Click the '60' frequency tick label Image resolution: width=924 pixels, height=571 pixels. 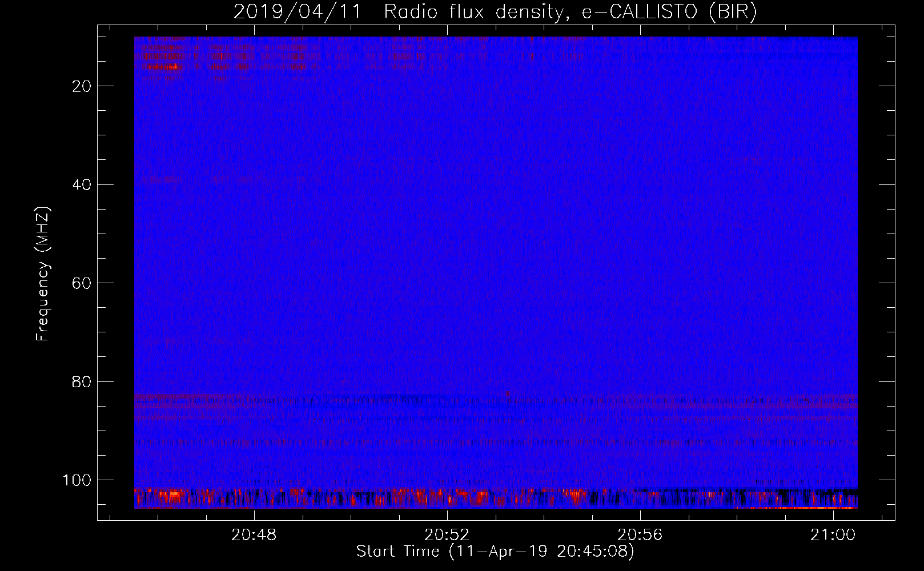point(82,283)
